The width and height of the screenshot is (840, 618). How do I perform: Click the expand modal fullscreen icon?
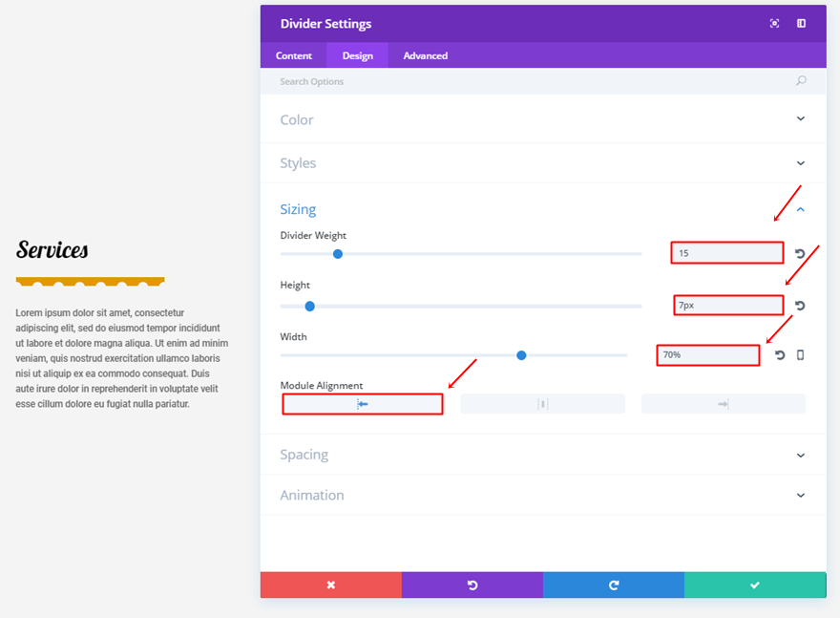774,24
